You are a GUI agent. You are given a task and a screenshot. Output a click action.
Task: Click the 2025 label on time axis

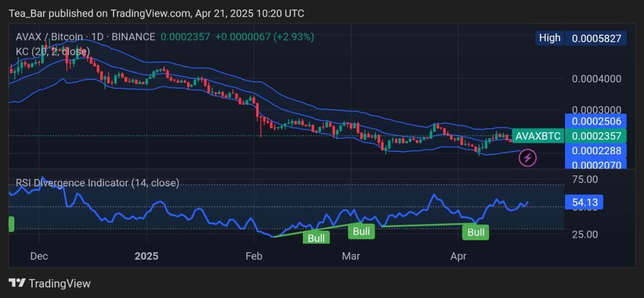(x=146, y=256)
